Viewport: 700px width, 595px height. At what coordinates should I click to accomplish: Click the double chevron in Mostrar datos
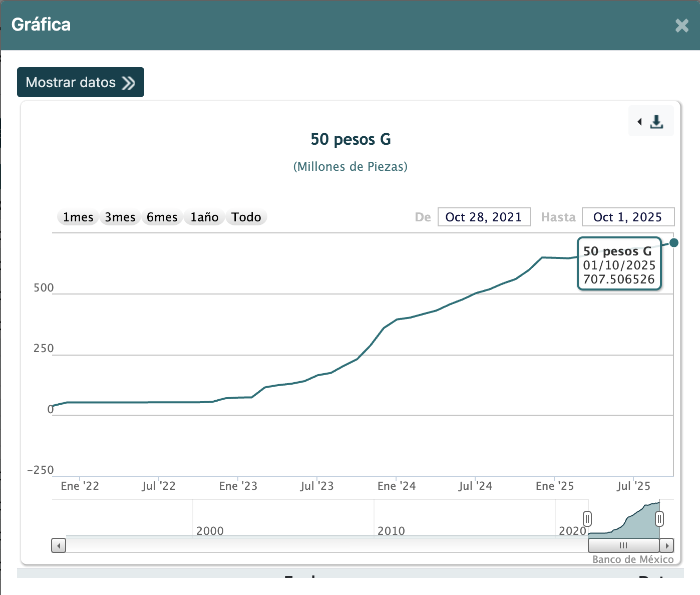point(129,83)
